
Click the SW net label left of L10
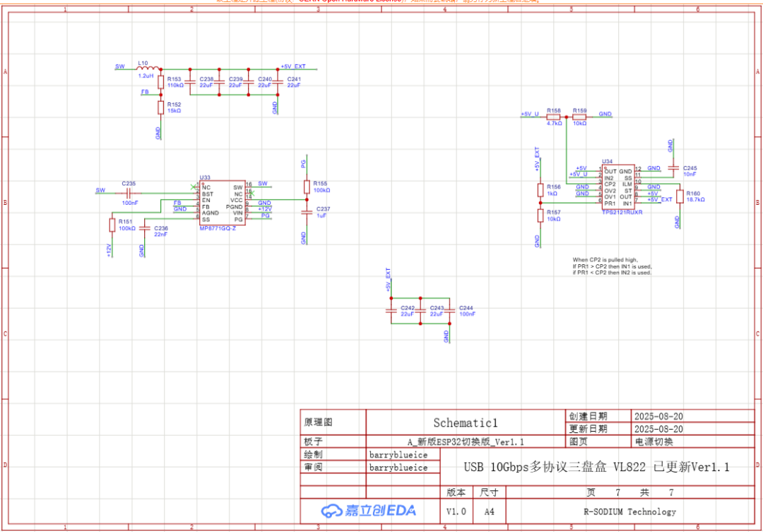point(119,66)
